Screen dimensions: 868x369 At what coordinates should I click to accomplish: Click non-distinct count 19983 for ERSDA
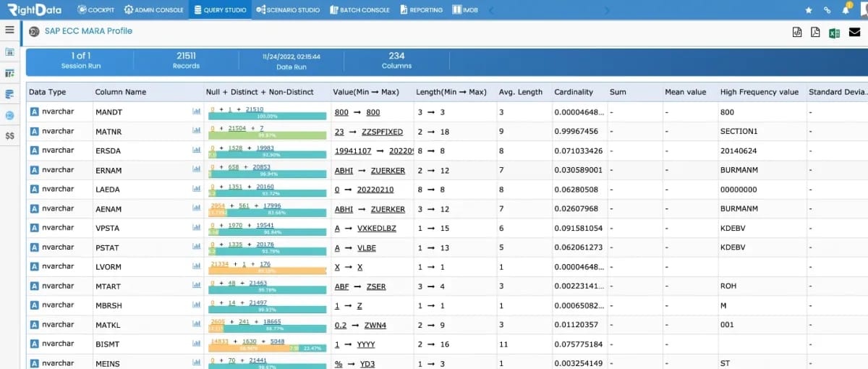[x=267, y=148]
